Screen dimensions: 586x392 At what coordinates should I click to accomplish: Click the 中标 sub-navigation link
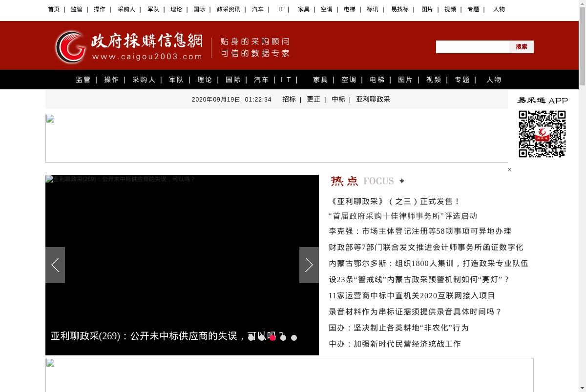(x=338, y=99)
